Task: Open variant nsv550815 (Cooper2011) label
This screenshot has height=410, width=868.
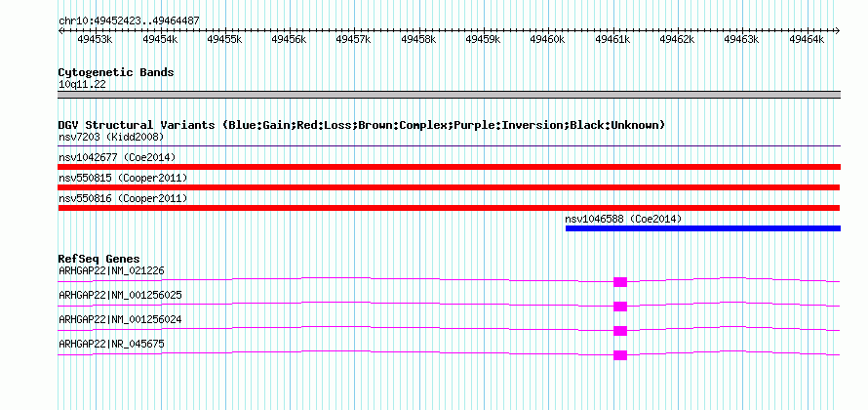Action: point(123,178)
